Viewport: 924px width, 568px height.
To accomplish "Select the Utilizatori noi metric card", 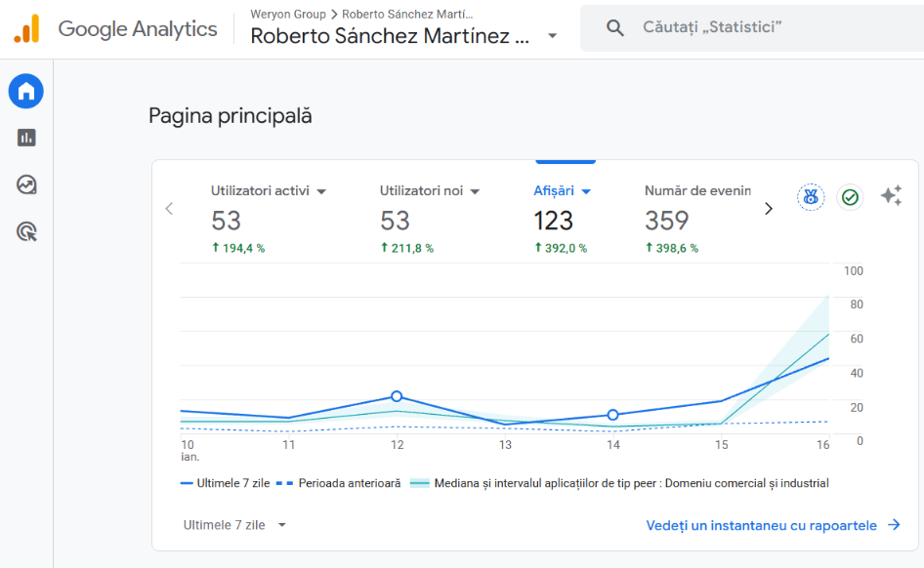I will pos(423,190).
